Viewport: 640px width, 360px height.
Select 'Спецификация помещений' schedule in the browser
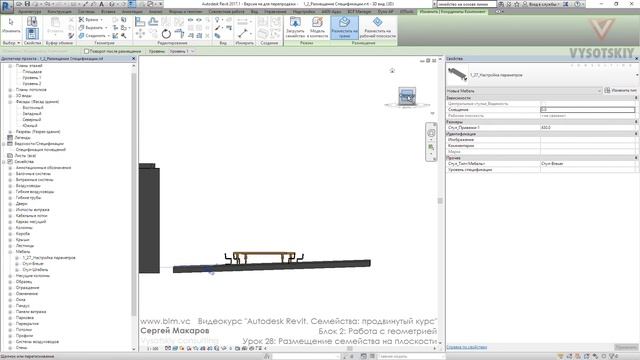point(40,150)
